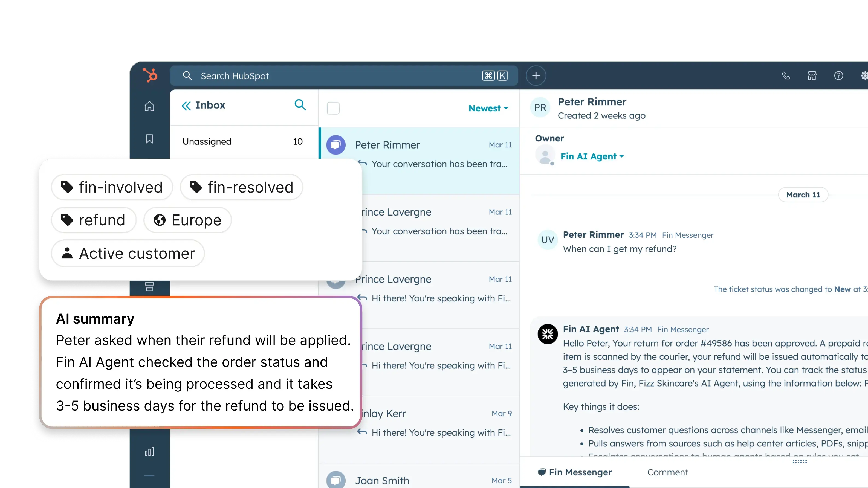Click the UV avatar next to Peter's message
Image resolution: width=868 pixels, height=488 pixels.
pyautogui.click(x=548, y=240)
